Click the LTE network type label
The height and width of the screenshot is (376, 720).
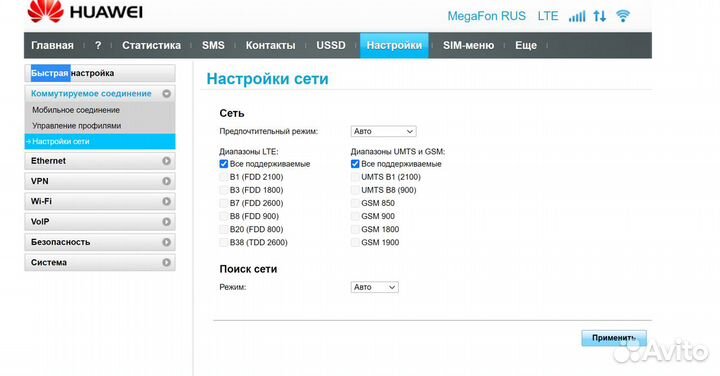tap(548, 16)
